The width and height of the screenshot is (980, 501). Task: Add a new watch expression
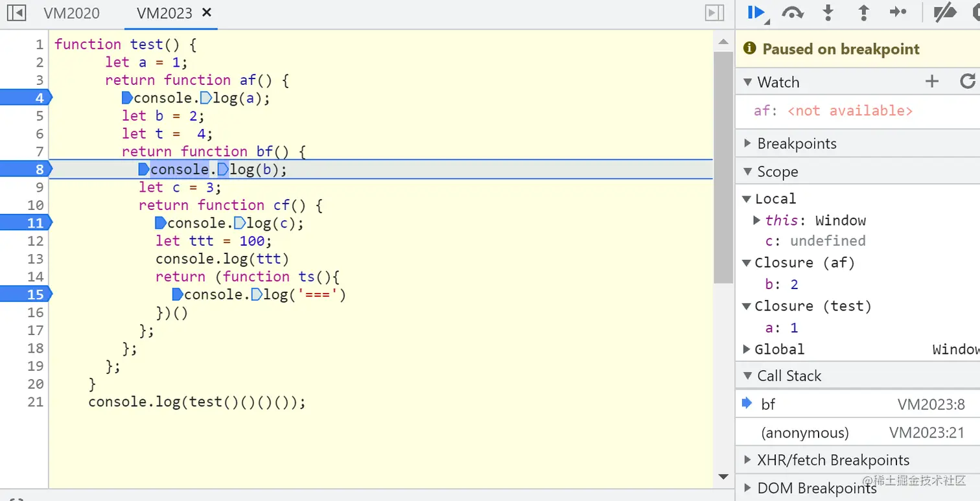(x=932, y=81)
